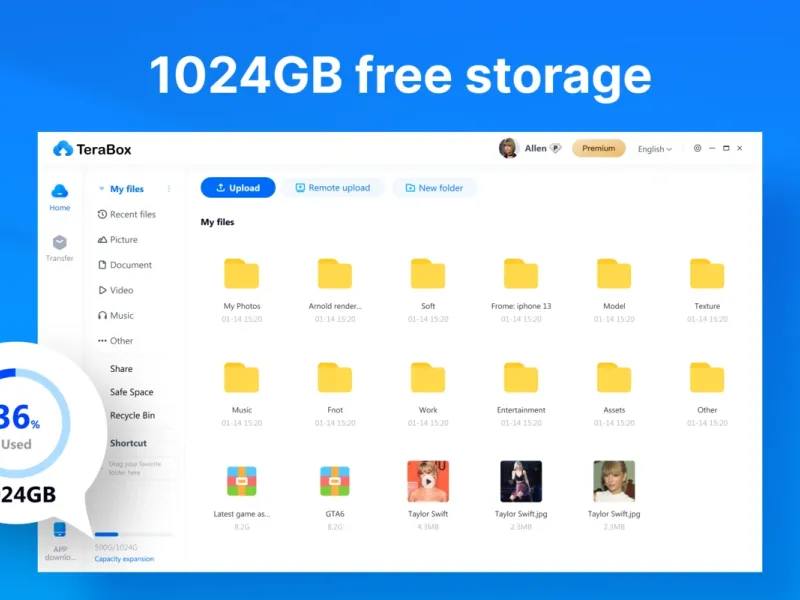The width and height of the screenshot is (800, 600).
Task: Select the Latest game archive file
Action: tap(241, 481)
